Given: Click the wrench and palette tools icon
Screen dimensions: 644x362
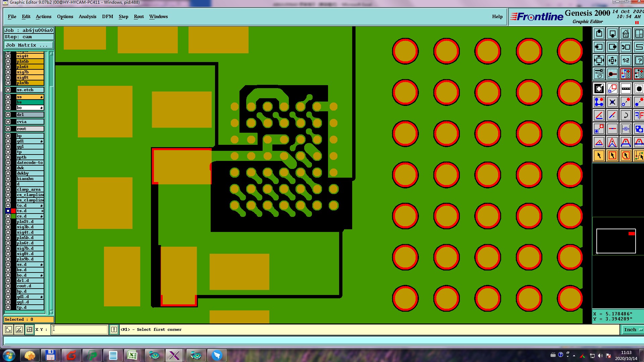Looking at the screenshot, I should tap(599, 74).
